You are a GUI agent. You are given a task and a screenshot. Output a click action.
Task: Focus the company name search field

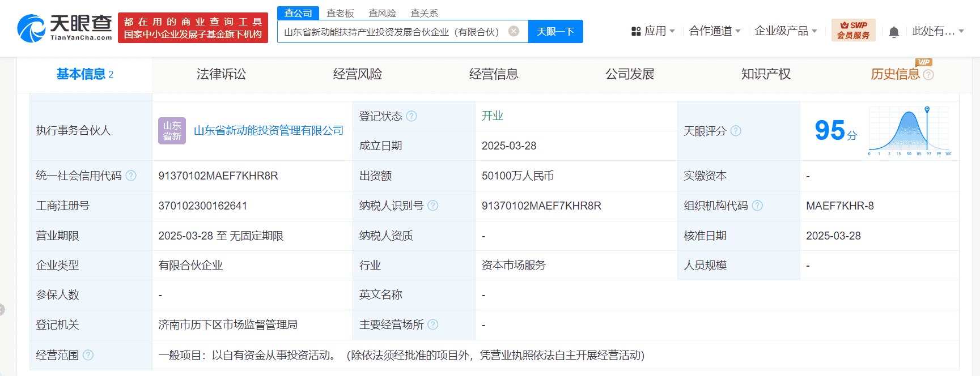[391, 32]
